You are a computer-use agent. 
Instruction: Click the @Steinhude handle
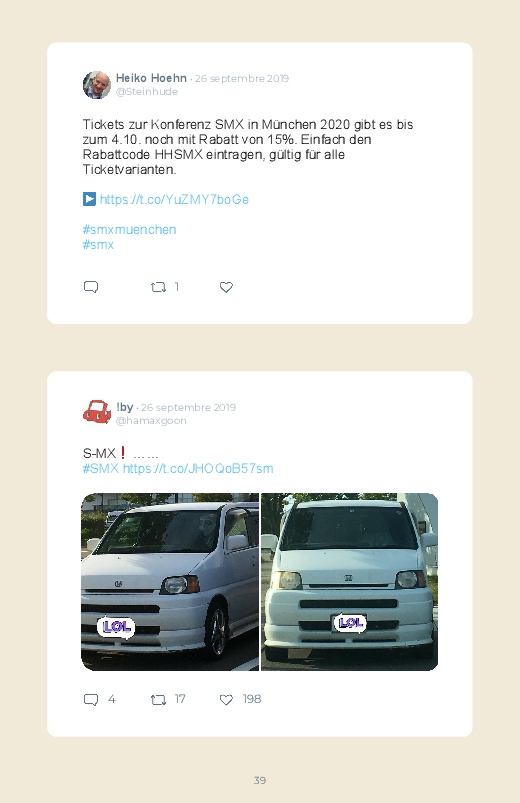pos(147,92)
